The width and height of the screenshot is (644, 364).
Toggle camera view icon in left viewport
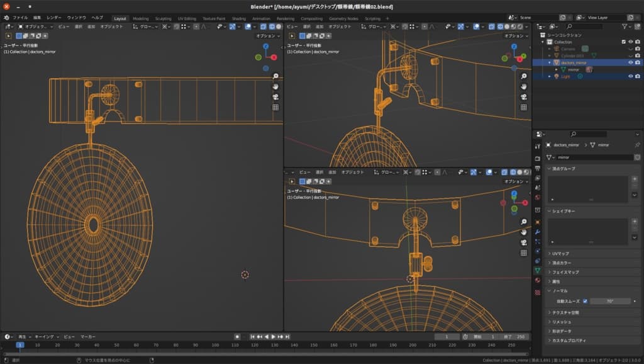click(x=275, y=97)
